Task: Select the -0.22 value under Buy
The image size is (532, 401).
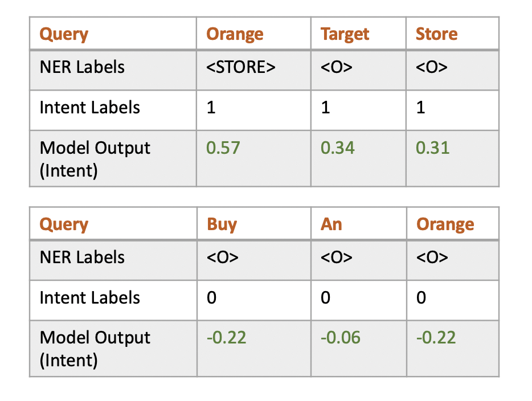Action: (226, 338)
